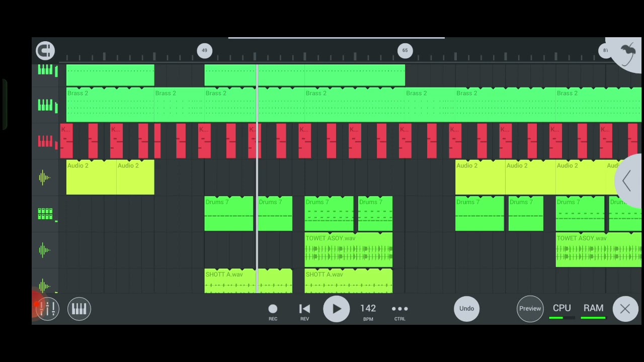Select the red kick track instrument icon
Screen dimensions: 644x362
click(45, 141)
